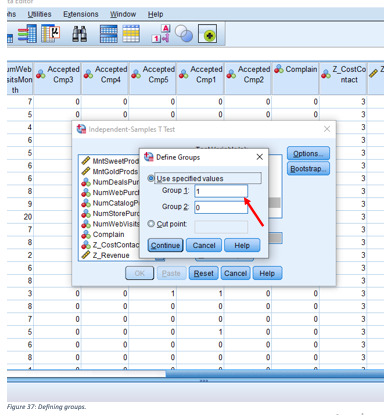Click the NumWebVisitsMonth column header
Screen dimensions: 392x415
(20, 78)
